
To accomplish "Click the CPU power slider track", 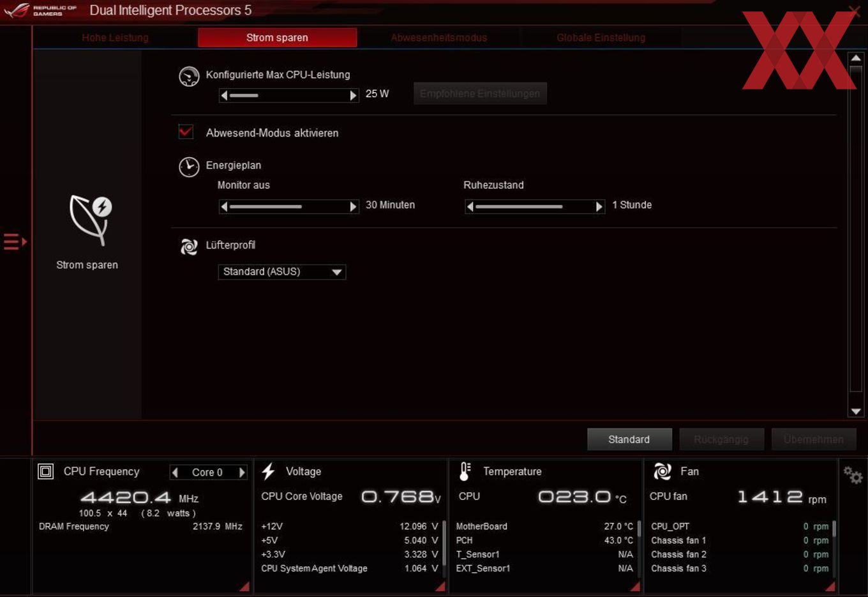I will point(288,95).
